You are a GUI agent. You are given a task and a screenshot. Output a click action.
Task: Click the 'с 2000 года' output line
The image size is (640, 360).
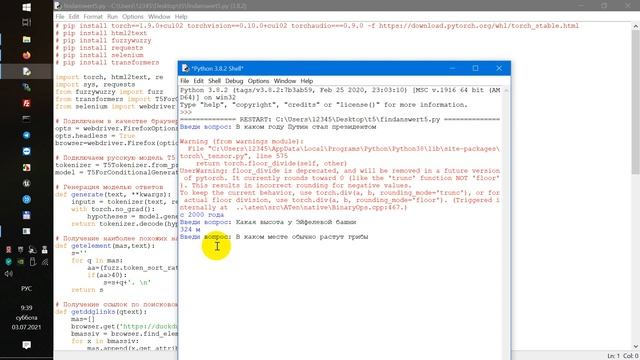(x=202, y=214)
